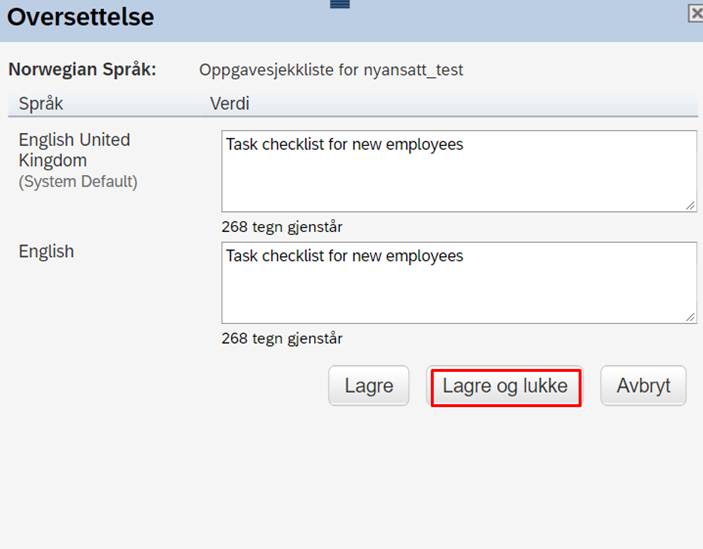Cancel the translation with Avbryt
Screen dimensions: 703x549
(x=643, y=385)
